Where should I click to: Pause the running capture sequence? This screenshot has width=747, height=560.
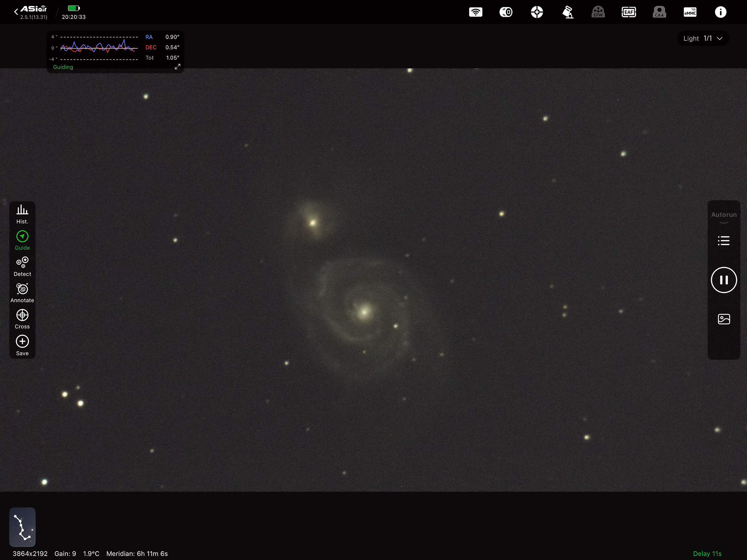coord(724,280)
